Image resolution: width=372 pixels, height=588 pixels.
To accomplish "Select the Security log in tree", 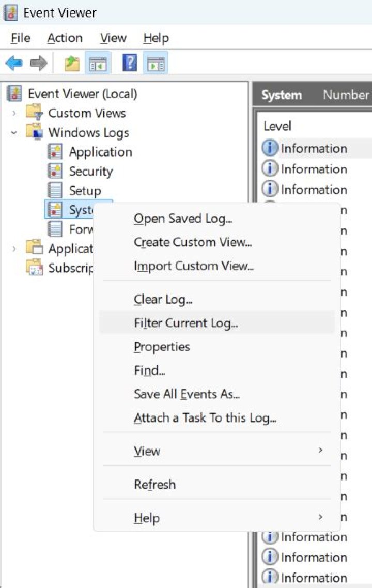I will (x=90, y=172).
